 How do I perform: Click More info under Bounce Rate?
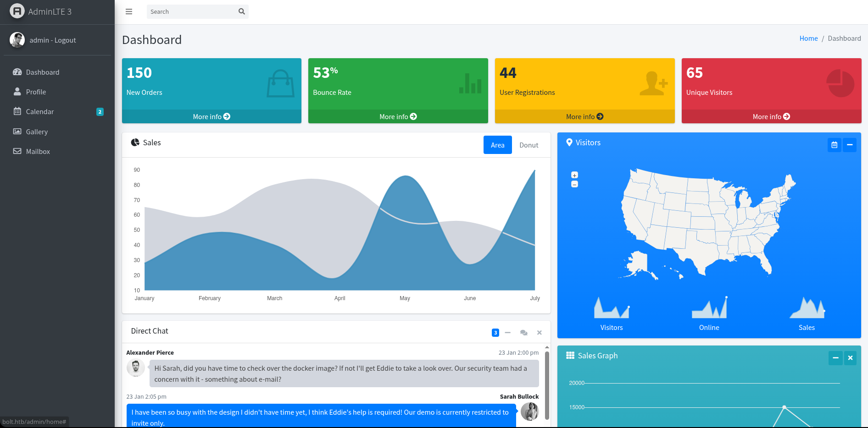pos(398,116)
